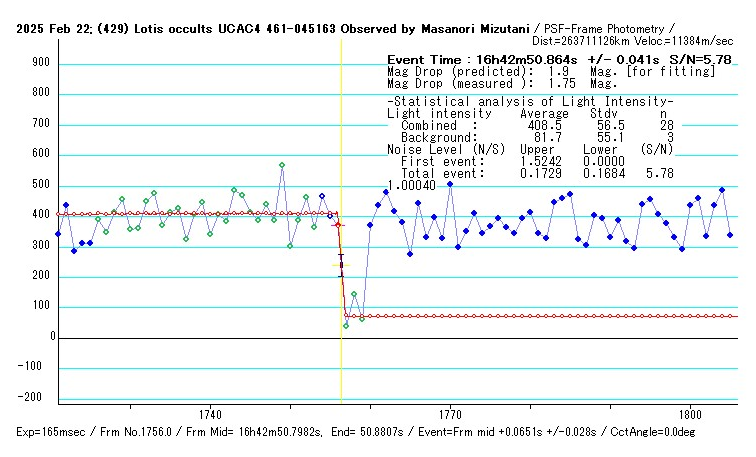
Task: Click the 900 label on y-axis
Action: click(41, 62)
